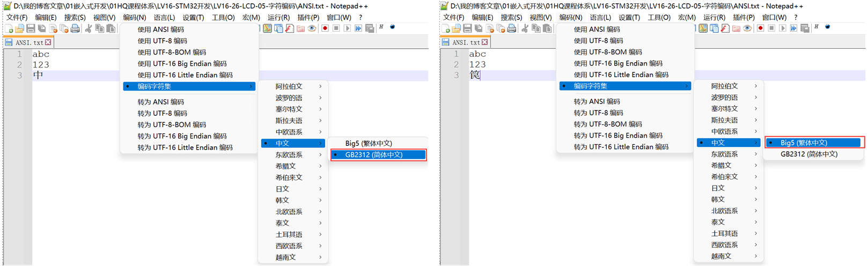This screenshot has height=266, width=868.
Task: Click Play macro icon in right window
Action: 783,28
